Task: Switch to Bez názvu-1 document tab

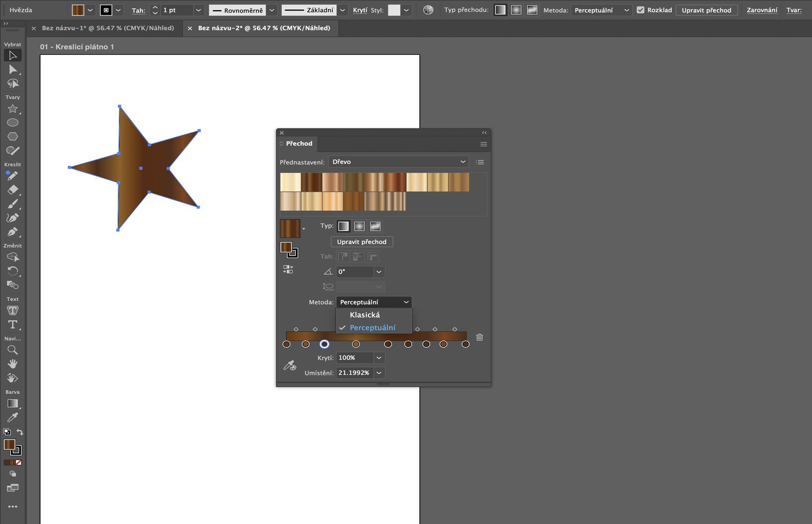Action: tap(108, 28)
